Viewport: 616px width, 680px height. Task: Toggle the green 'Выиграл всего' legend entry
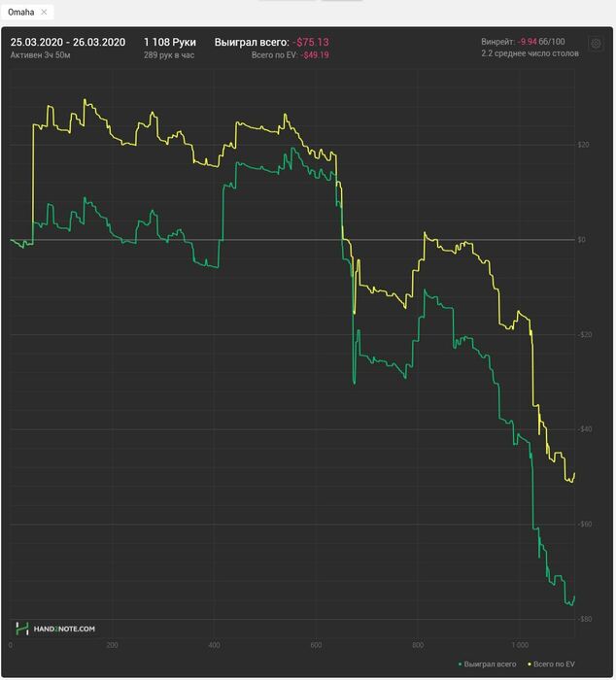click(x=487, y=664)
